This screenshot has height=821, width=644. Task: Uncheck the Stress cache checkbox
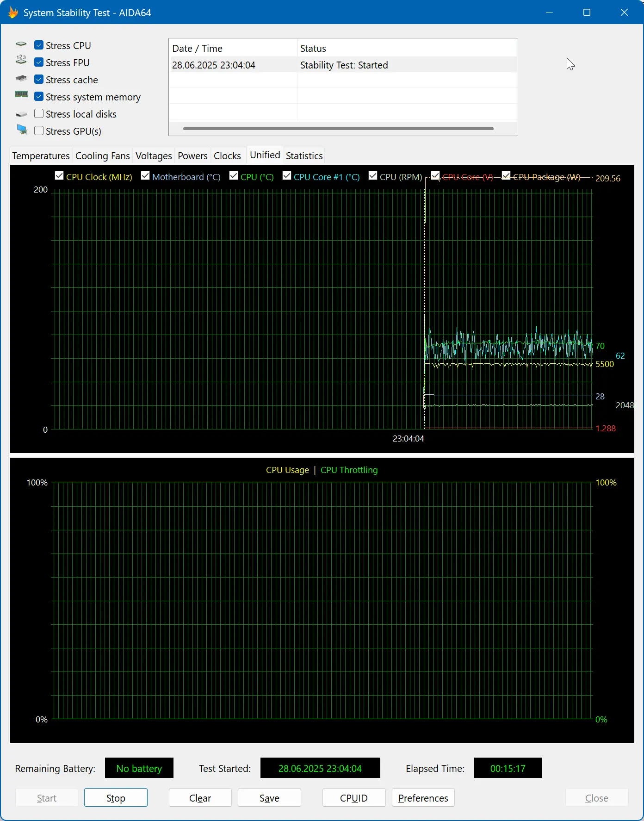(39, 80)
